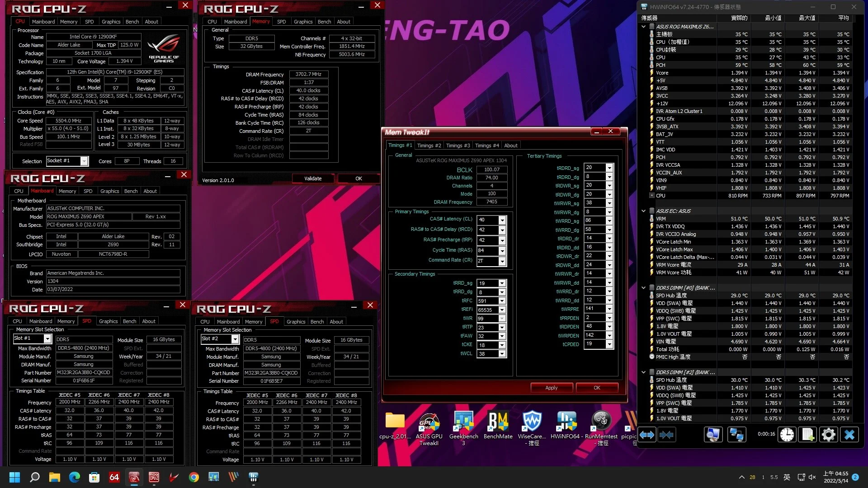Click HWiNFO expand columns arrows icon

click(x=647, y=435)
